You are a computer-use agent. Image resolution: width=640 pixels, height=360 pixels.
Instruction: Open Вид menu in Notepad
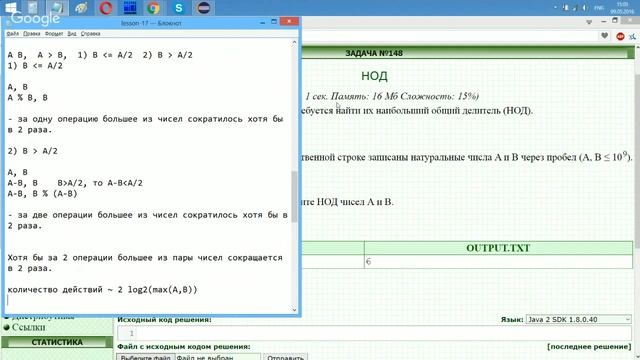click(x=72, y=33)
